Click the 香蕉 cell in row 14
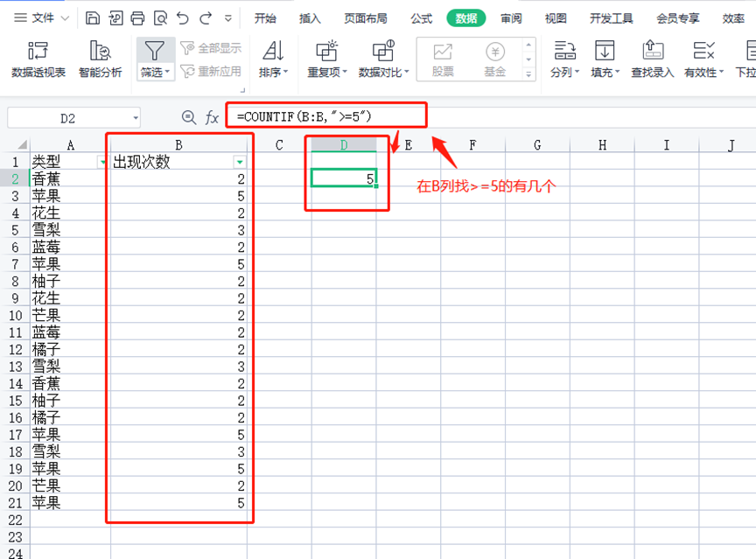This screenshot has height=559, width=756. (70, 383)
